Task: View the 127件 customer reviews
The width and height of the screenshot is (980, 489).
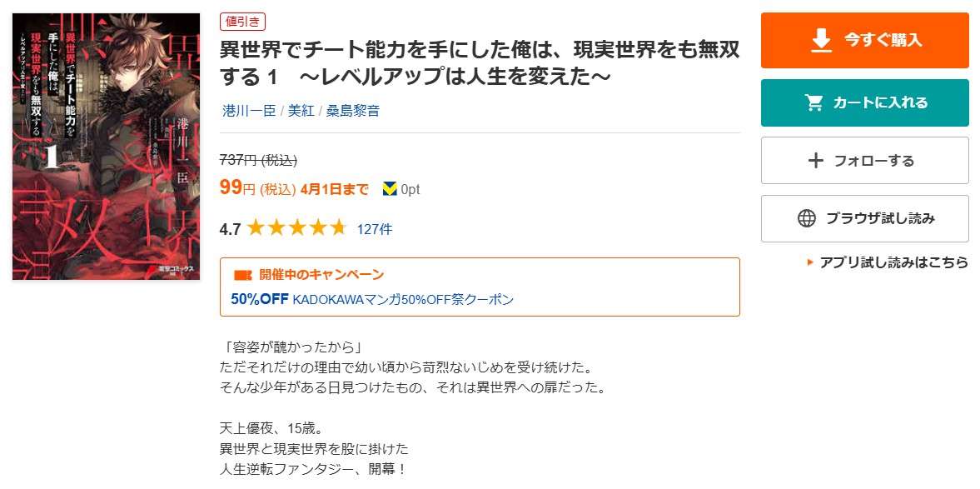Action: (378, 226)
